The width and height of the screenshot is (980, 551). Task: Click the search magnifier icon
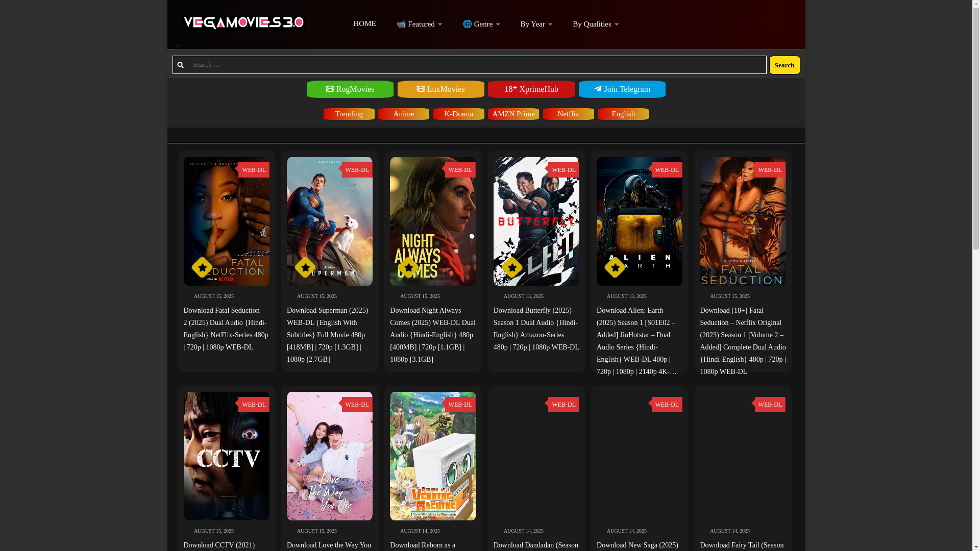(180, 65)
